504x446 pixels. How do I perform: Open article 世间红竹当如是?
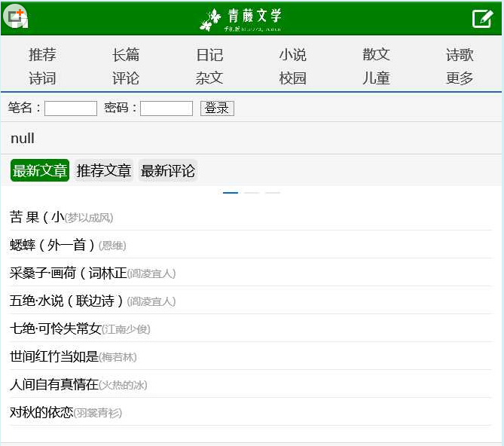click(54, 356)
